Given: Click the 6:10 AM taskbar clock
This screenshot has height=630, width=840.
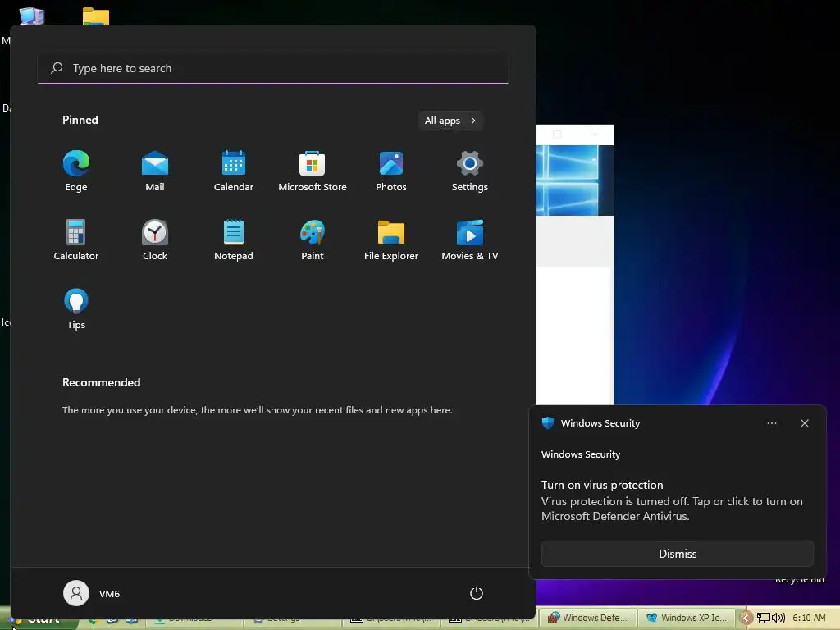Looking at the screenshot, I should click(809, 618).
